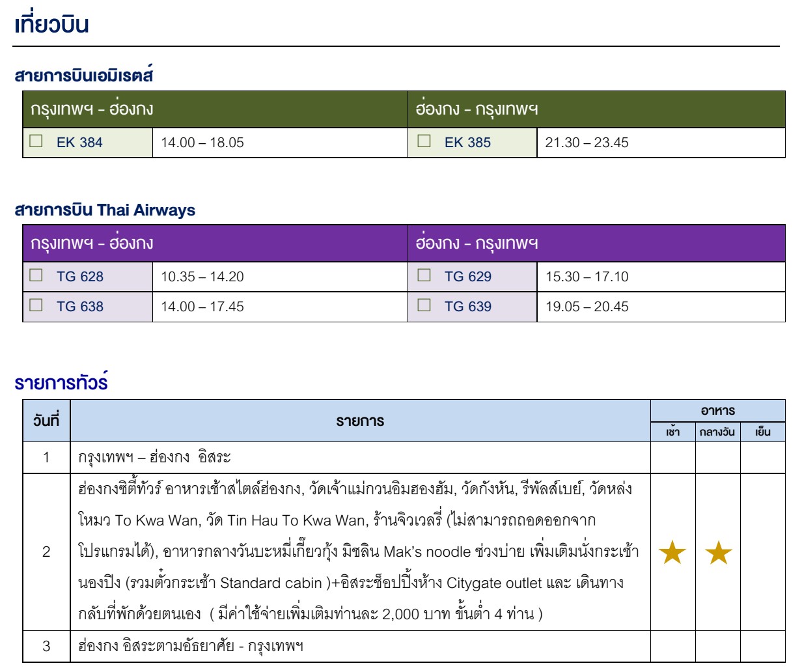This screenshot has width=802, height=672.
Task: Click the TG 628 flight number
Action: [80, 277]
